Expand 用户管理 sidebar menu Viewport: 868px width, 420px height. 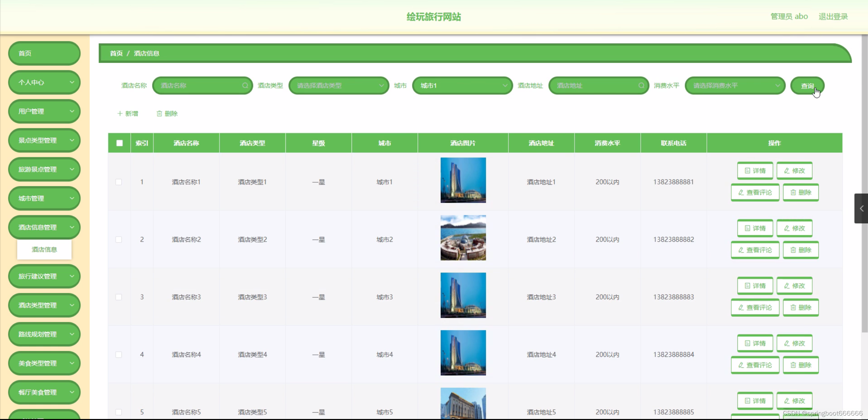click(x=44, y=111)
